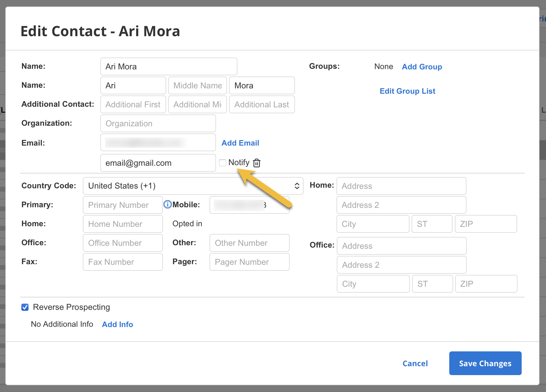Screen dimensions: 546x392
Task: Click the Fax Number field
Action: click(123, 262)
